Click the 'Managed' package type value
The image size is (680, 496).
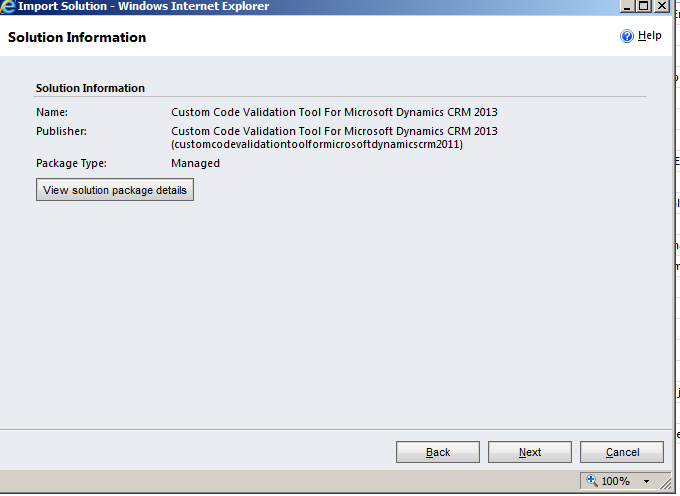pos(196,163)
